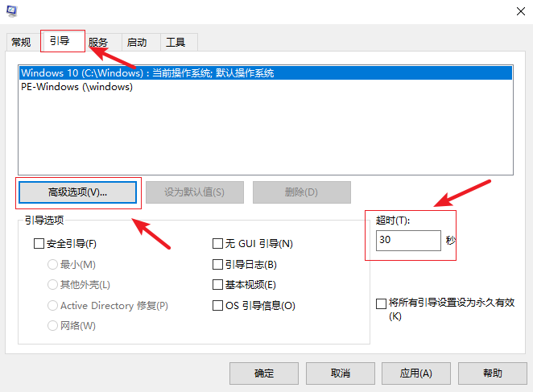
Task: Open help with the 帮助 button
Action: [x=493, y=373]
